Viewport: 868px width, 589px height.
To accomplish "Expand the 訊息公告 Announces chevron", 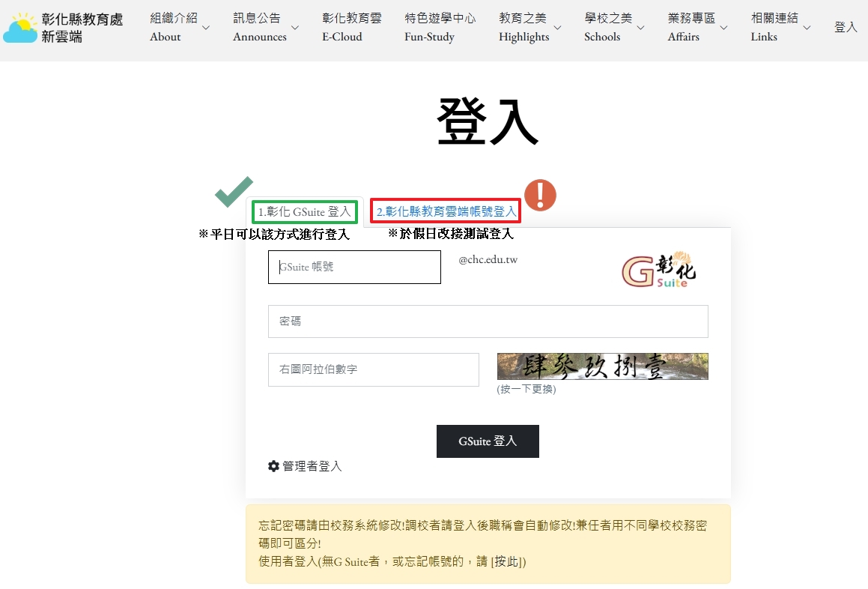I will click(295, 28).
